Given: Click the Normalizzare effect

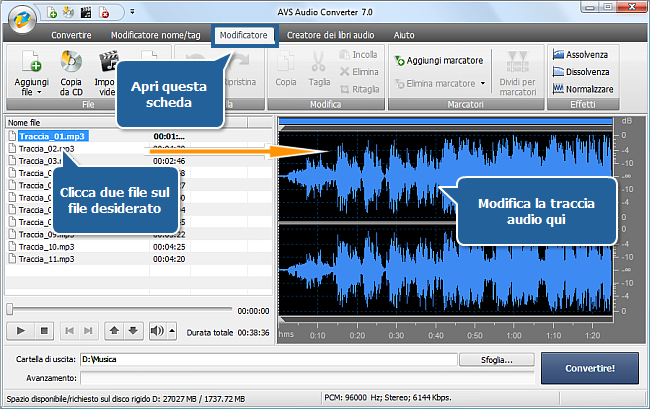Looking at the screenshot, I should pos(585,88).
